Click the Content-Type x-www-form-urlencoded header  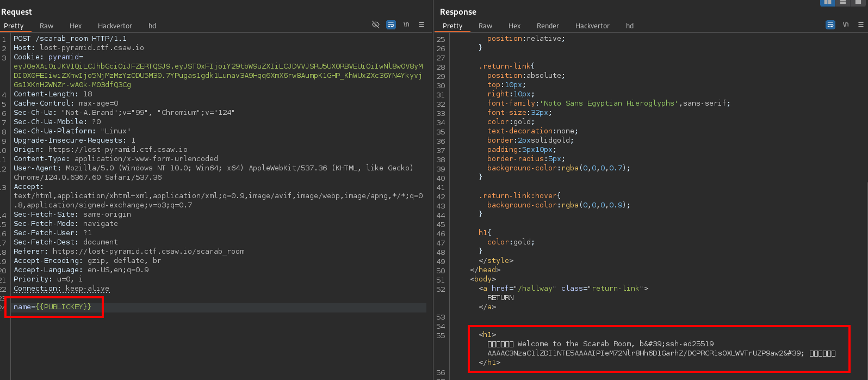click(x=116, y=159)
